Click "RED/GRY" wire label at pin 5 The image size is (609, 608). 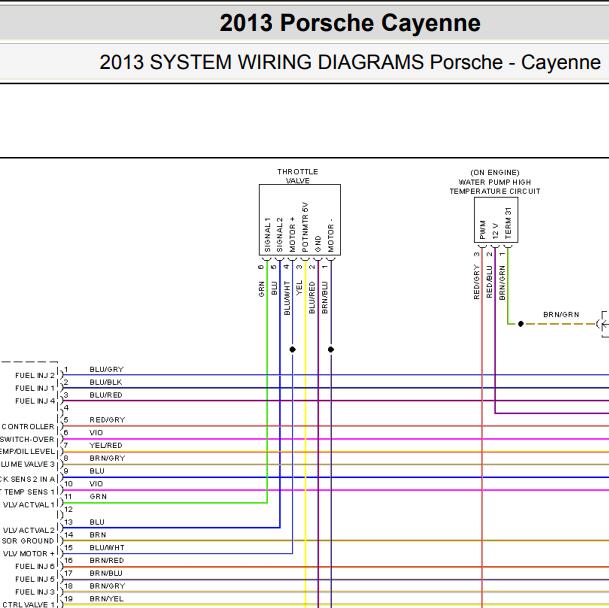(x=107, y=420)
